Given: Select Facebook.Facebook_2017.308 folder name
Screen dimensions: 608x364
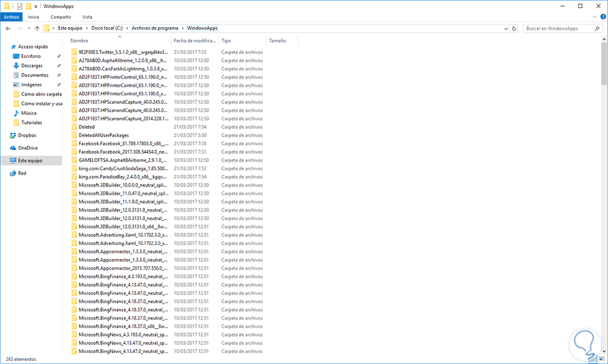Looking at the screenshot, I should 123,152.
